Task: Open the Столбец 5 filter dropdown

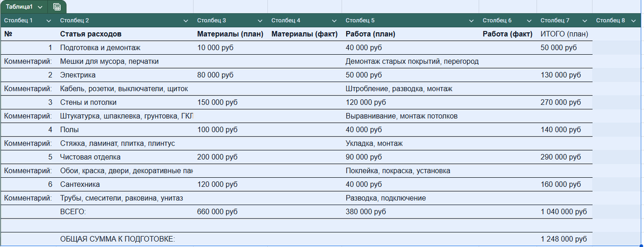Action: point(471,21)
